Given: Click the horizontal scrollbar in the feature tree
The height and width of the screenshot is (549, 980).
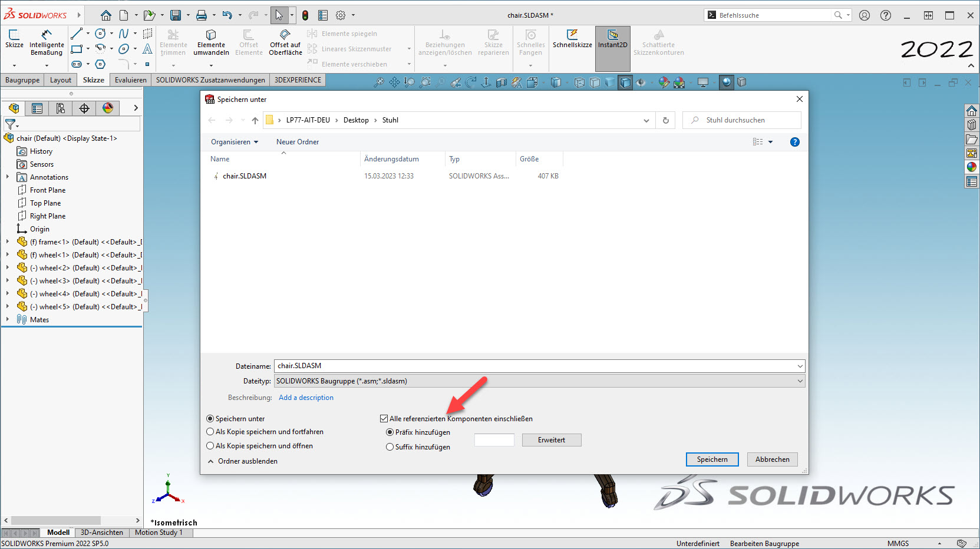Looking at the screenshot, I should (x=55, y=521).
